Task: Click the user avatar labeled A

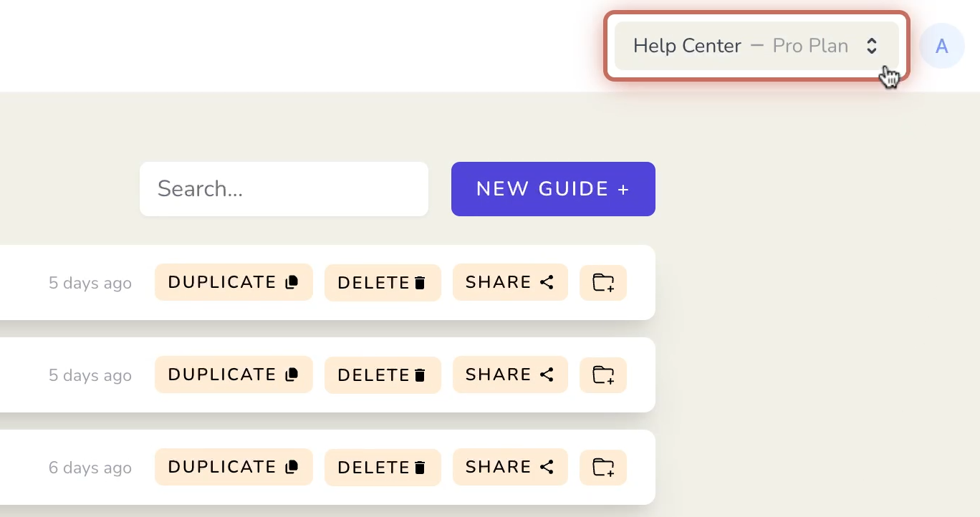Action: coord(941,46)
